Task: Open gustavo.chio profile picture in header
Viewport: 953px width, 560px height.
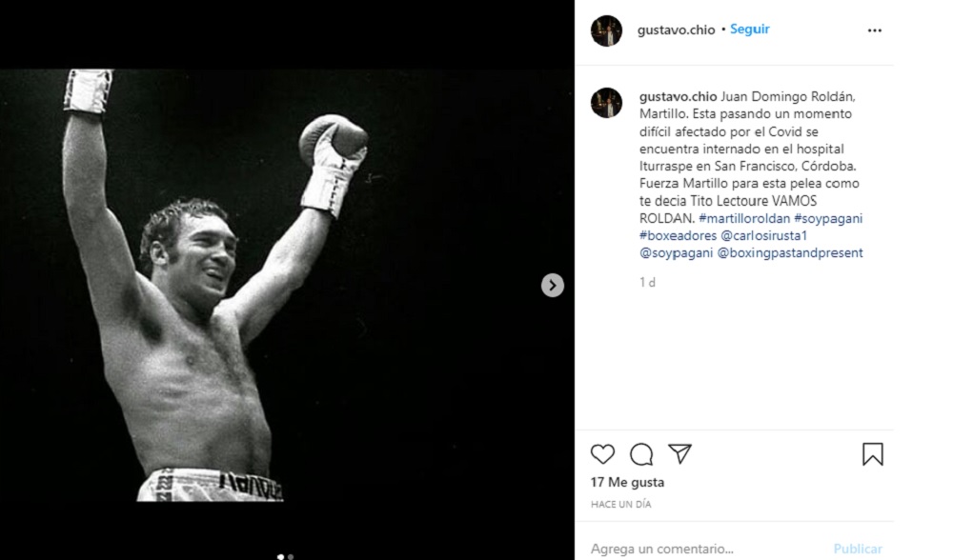Action: coord(606,30)
